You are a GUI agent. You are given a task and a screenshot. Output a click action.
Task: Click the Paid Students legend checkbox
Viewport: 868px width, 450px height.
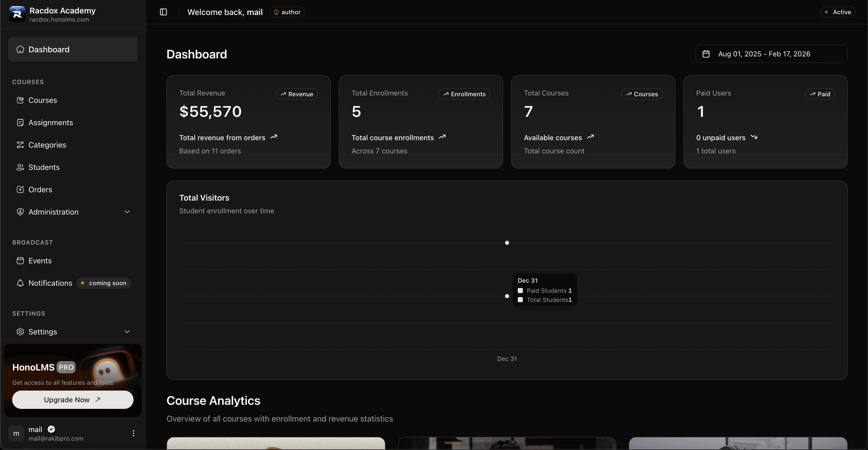(520, 291)
